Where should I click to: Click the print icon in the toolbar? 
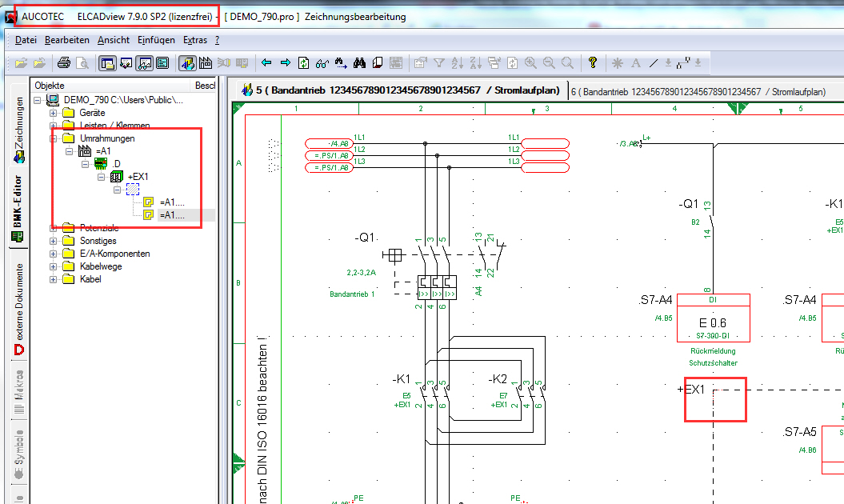[x=64, y=63]
